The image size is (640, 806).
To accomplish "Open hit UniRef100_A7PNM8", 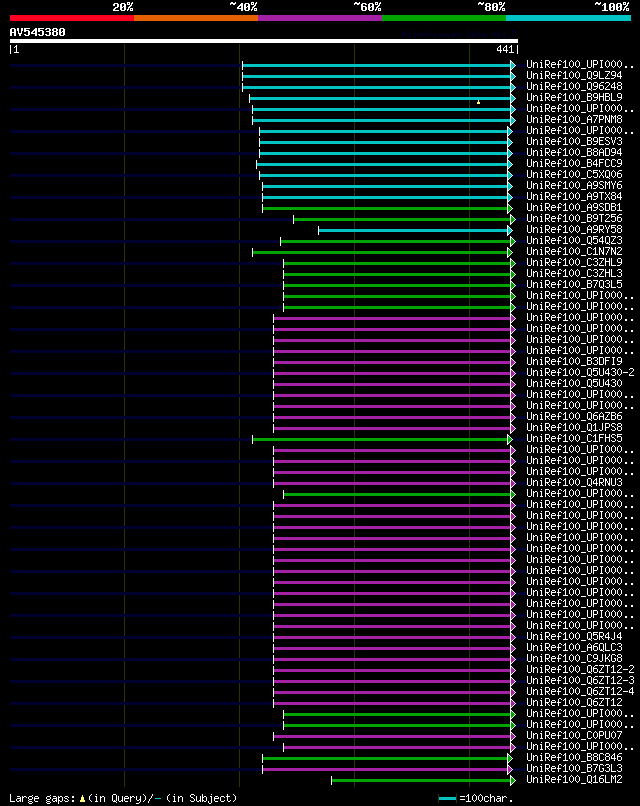I will (x=574, y=119).
